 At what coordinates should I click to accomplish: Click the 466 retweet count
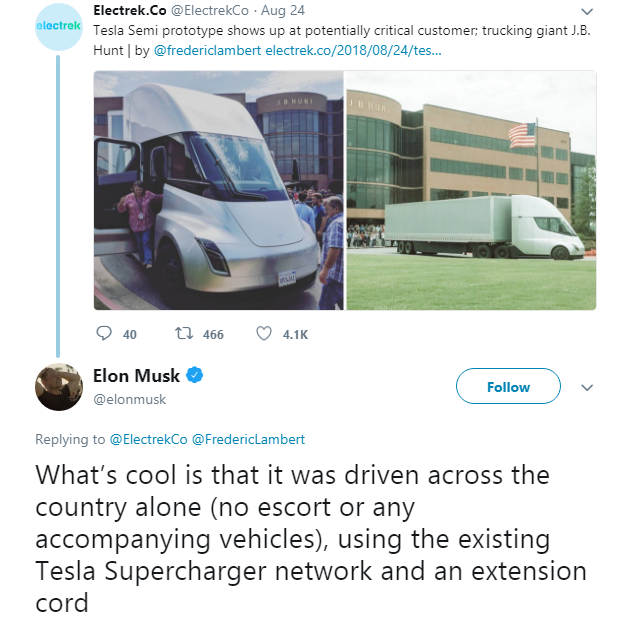click(x=213, y=334)
